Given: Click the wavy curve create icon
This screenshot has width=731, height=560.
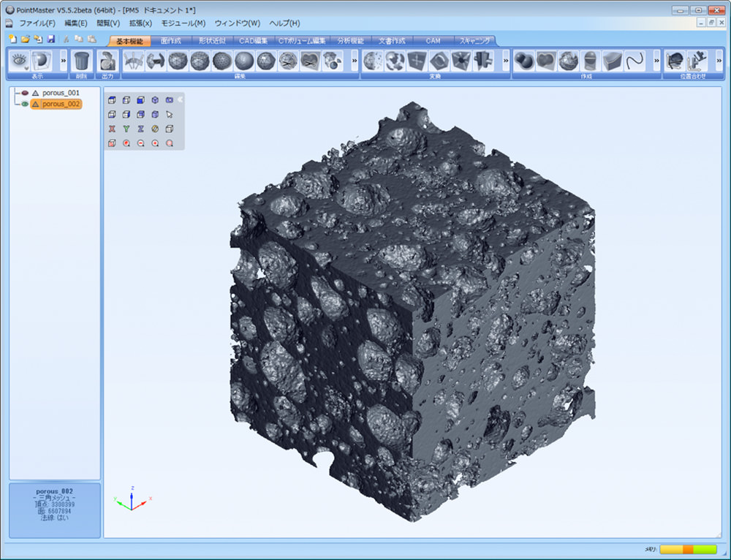Looking at the screenshot, I should [x=635, y=61].
